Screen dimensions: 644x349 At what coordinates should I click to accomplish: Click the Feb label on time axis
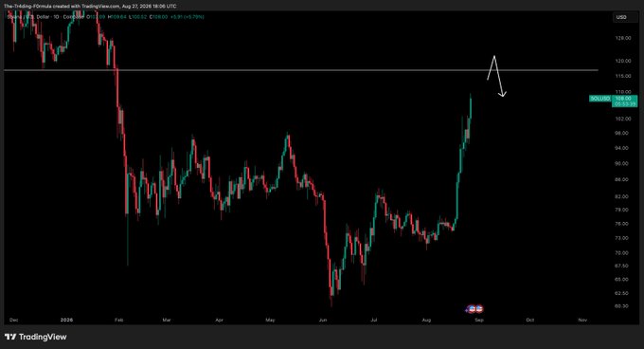click(118, 320)
